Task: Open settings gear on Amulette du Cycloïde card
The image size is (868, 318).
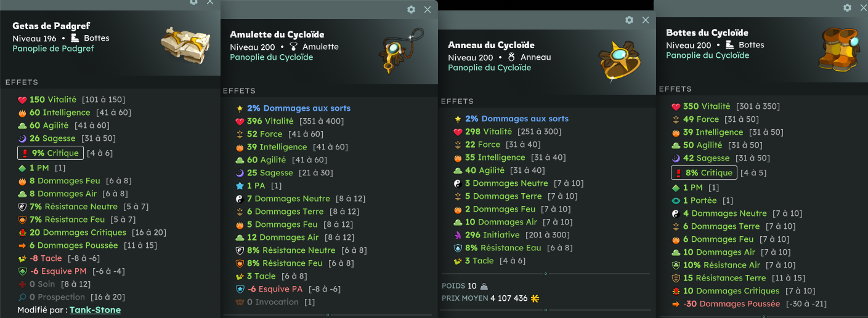Action: (411, 9)
